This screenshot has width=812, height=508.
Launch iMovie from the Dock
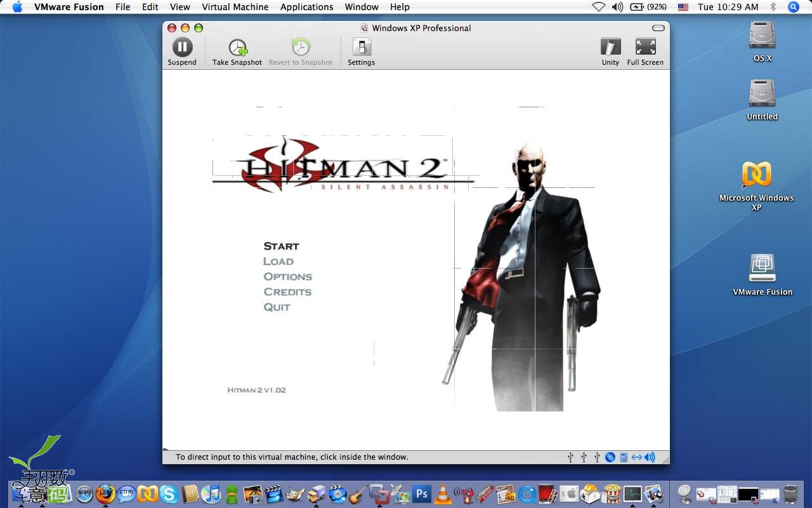pos(274,493)
